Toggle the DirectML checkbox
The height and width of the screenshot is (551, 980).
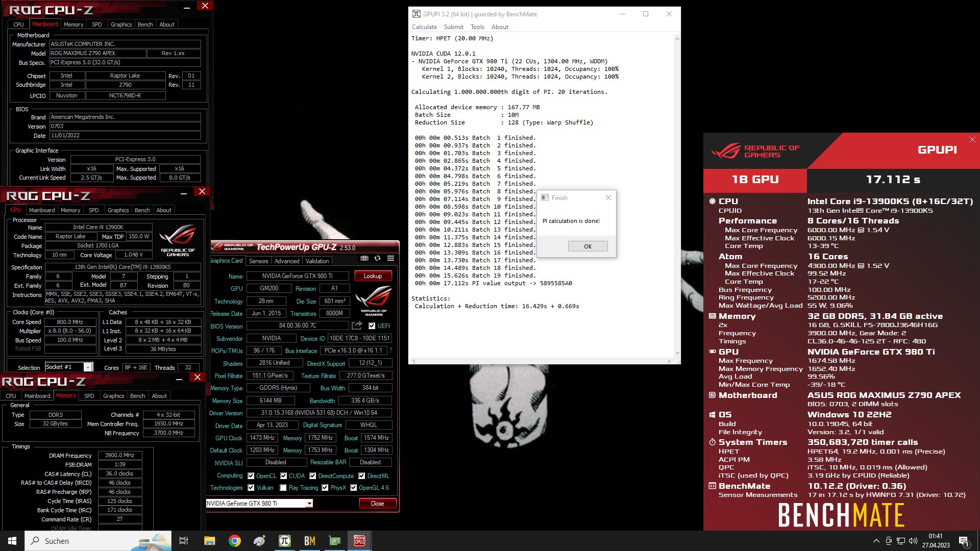point(361,475)
